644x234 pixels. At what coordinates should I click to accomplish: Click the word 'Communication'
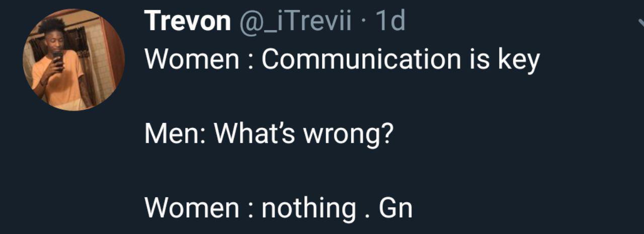click(361, 60)
